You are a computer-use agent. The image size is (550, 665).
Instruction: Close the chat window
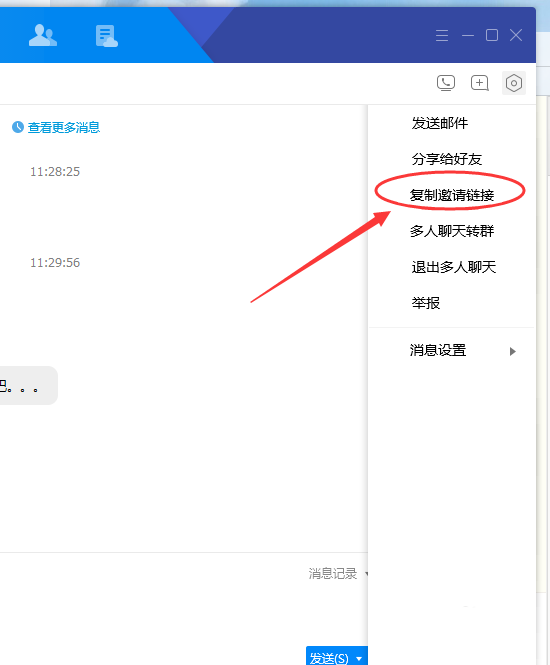coord(516,35)
